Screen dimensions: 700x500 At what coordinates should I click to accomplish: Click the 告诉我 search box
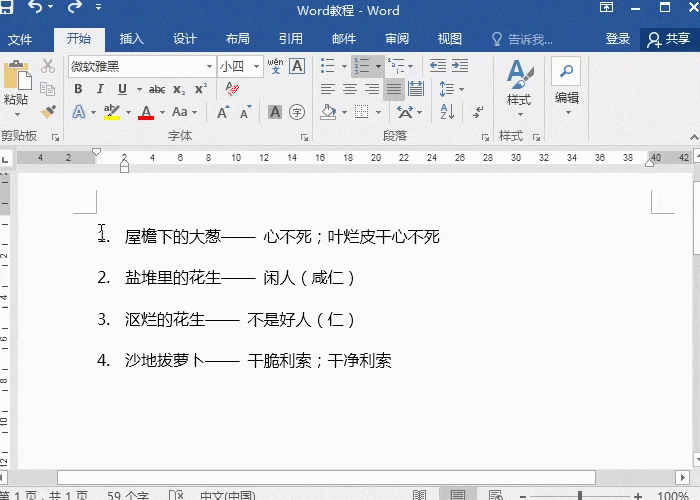point(522,39)
